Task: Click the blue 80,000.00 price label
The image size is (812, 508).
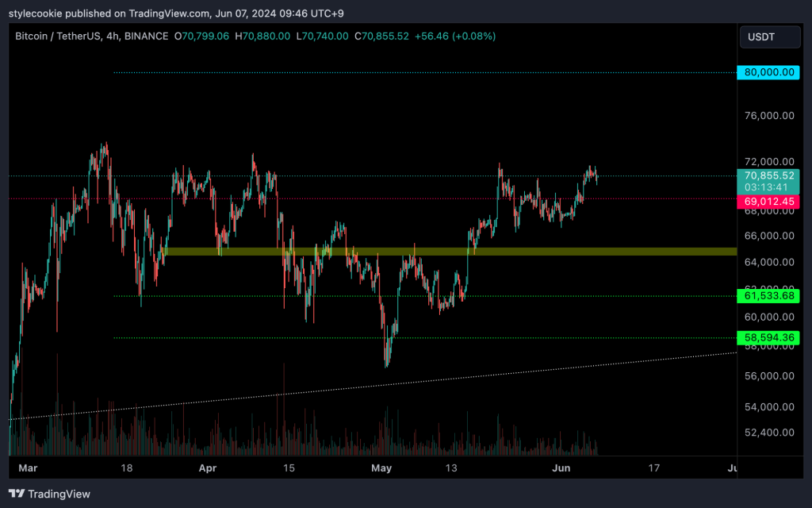Action: 768,72
